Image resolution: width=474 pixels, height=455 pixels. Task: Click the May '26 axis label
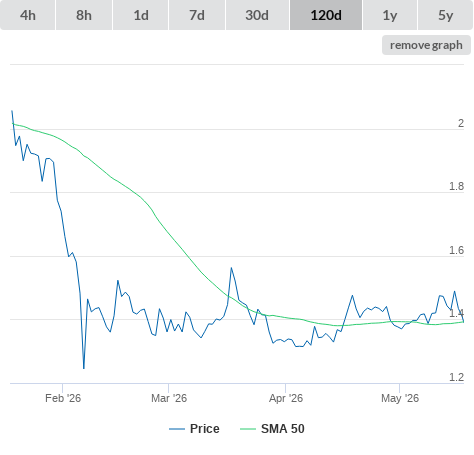tap(400, 398)
